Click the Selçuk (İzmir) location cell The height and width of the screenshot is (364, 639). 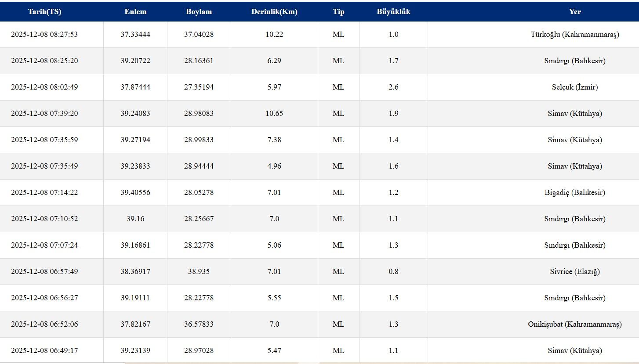[575, 87]
